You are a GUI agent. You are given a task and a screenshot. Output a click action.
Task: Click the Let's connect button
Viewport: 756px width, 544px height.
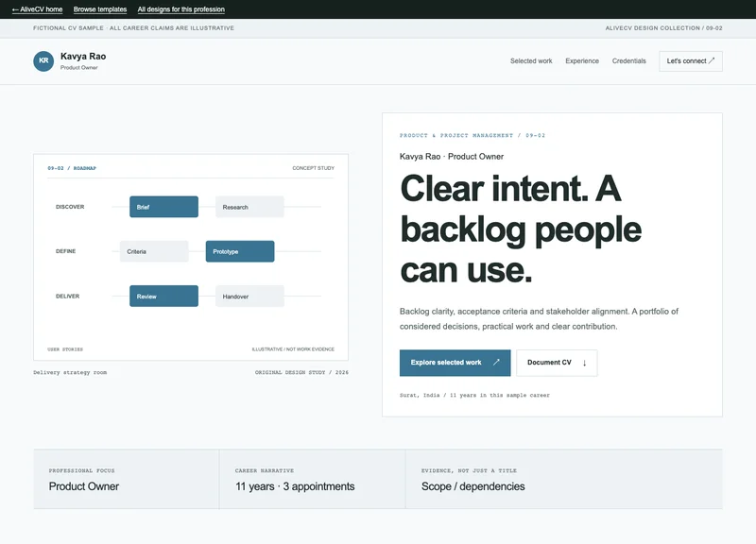click(x=691, y=61)
